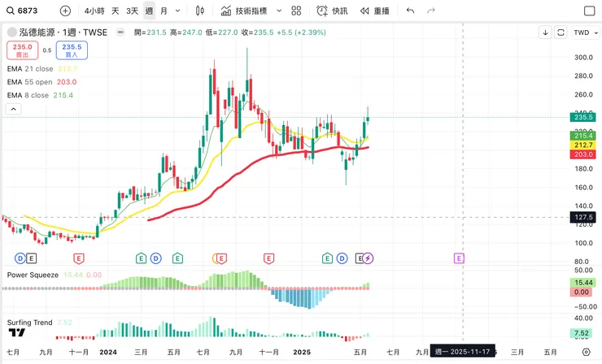This screenshot has height=364, width=602.
Task: Click the down arrow button near TWD
Action: click(x=545, y=32)
